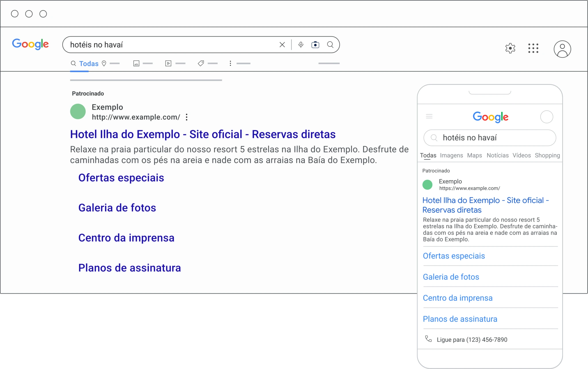Viewport: 588px width, 369px height.
Task: Click the images filter icon
Action: click(136, 63)
